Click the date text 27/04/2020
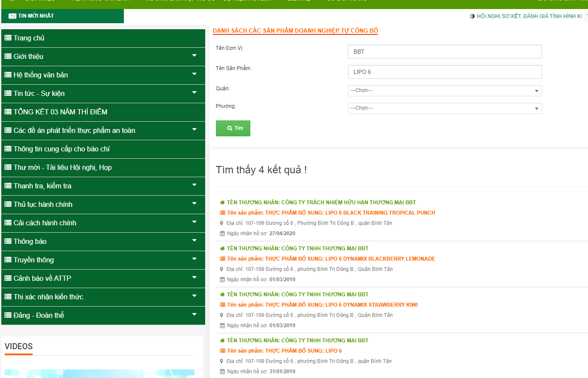588x378 pixels. [x=282, y=234]
